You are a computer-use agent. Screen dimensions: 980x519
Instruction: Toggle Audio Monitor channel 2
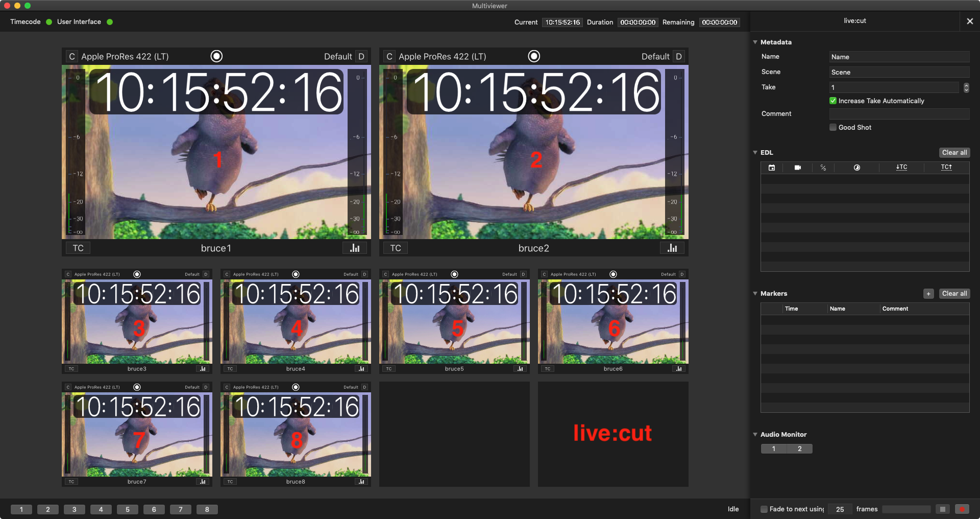(x=800, y=449)
